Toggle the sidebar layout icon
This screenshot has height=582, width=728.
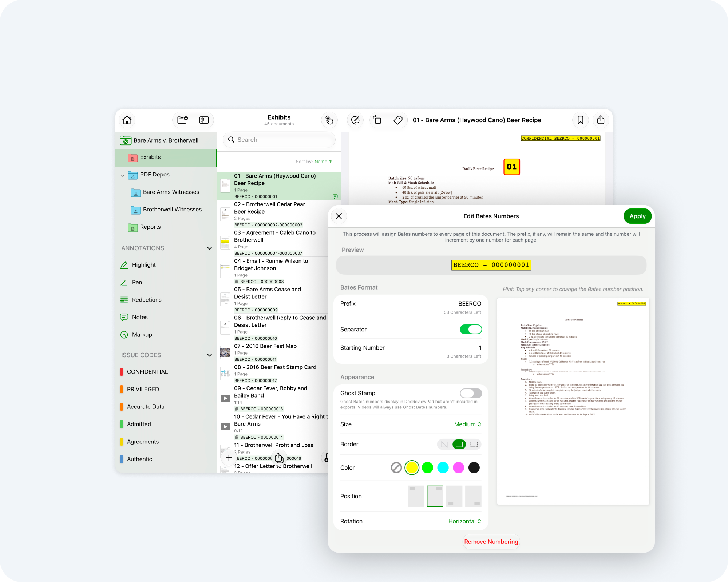pyautogui.click(x=204, y=120)
